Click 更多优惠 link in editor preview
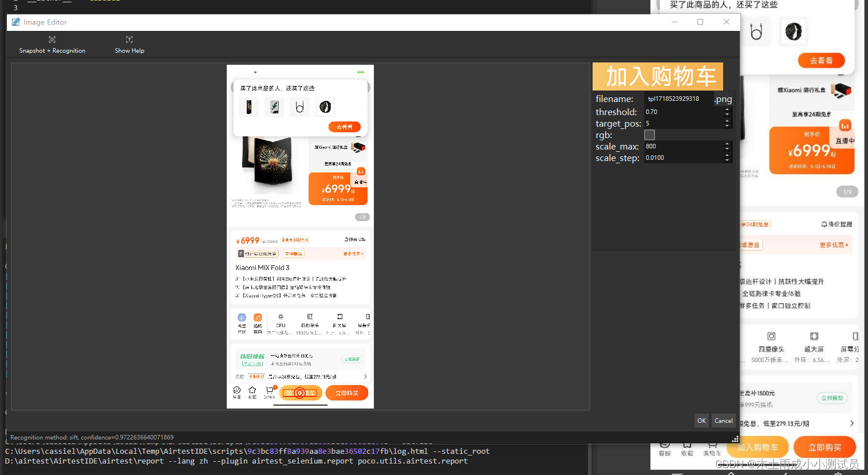Image resolution: width=868 pixels, height=475 pixels. click(x=353, y=253)
